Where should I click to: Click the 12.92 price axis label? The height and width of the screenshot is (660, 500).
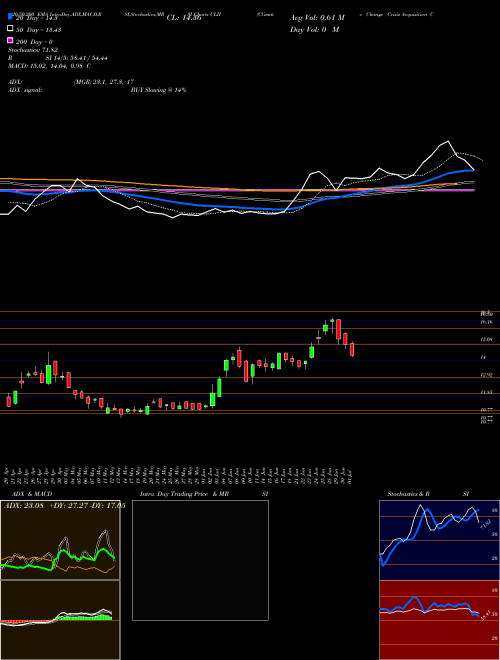tap(487, 375)
